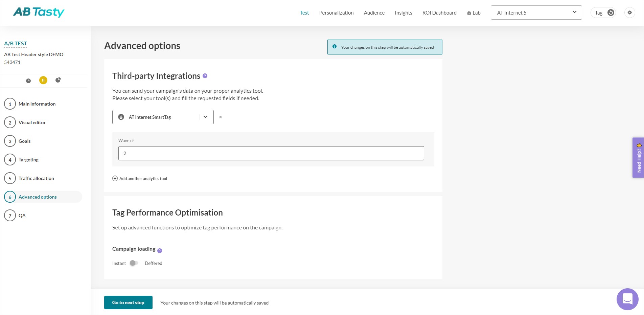Expand the AT Internet 5 account dropdown
The height and width of the screenshot is (315, 644).
pos(536,13)
